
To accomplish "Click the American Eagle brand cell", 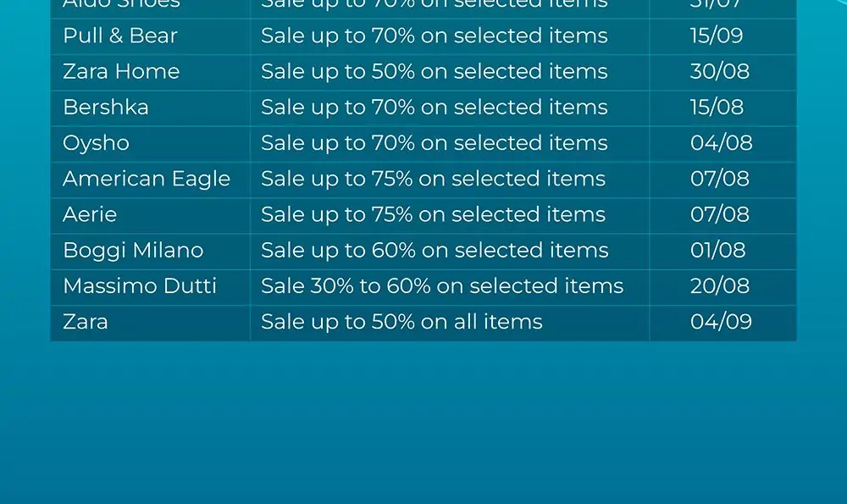I will coord(150,180).
